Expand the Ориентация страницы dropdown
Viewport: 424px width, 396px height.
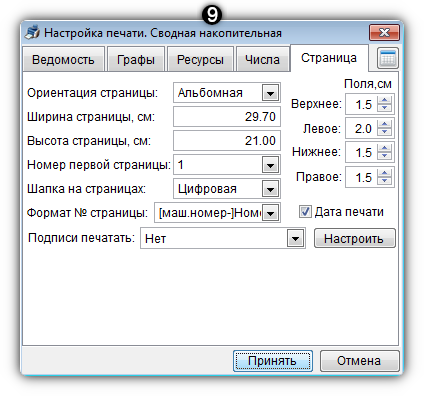(270, 93)
